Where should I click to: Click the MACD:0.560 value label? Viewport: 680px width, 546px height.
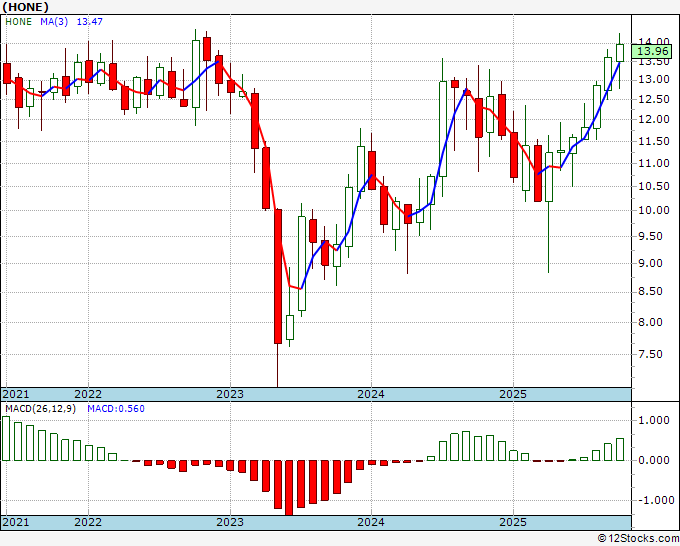click(116, 409)
